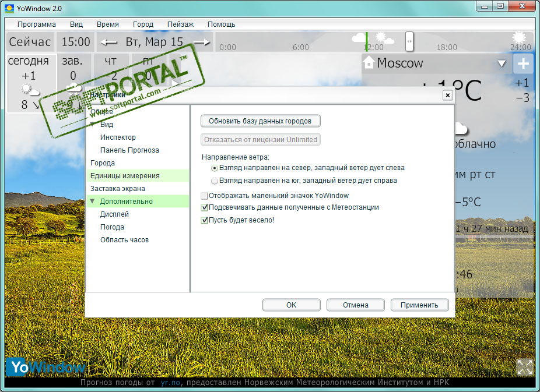Click the home icon next to Moscow
Image resolution: width=540 pixels, height=392 pixels.
point(369,62)
